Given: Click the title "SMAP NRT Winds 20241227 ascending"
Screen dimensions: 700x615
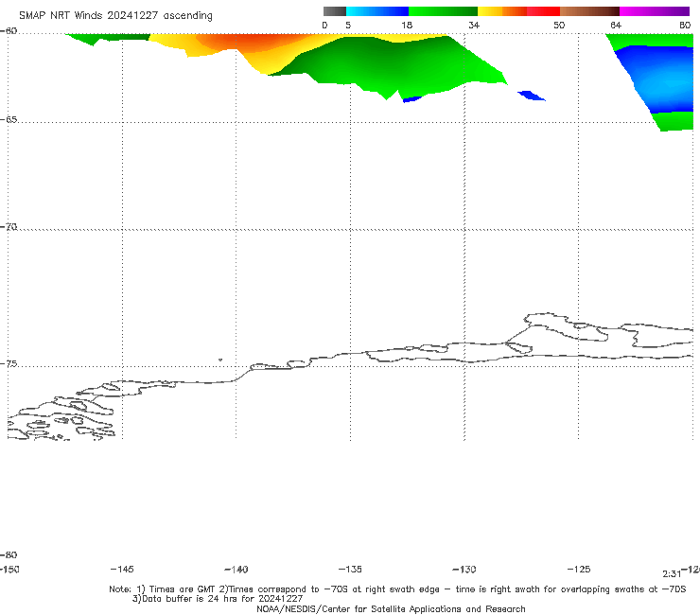Looking at the screenshot, I should 115,16.
